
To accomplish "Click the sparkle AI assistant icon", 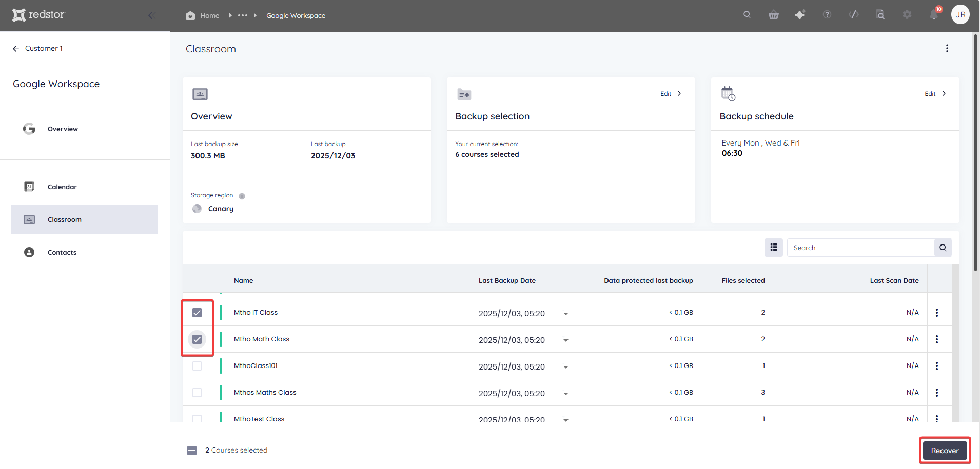I will 800,15.
